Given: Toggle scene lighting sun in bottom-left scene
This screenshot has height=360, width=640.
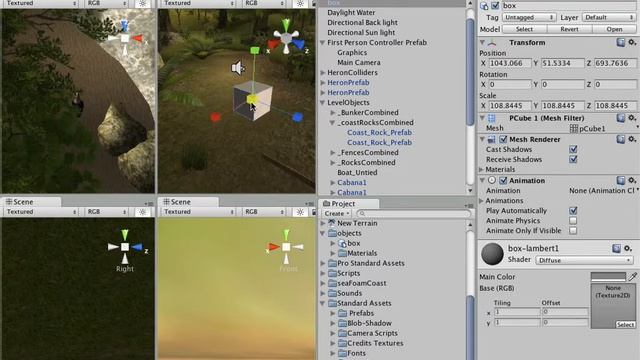Looking at the screenshot, I should click(142, 212).
